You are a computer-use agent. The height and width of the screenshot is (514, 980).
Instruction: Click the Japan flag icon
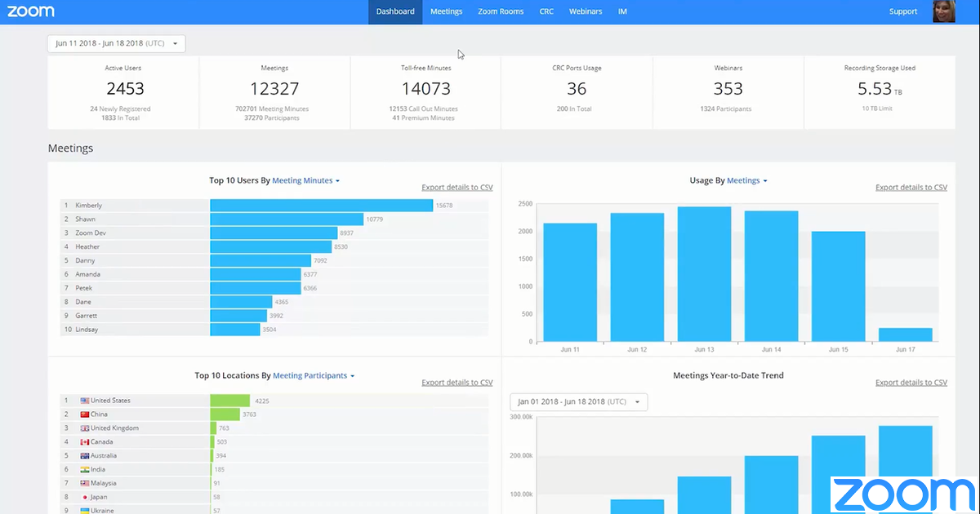[x=84, y=497]
